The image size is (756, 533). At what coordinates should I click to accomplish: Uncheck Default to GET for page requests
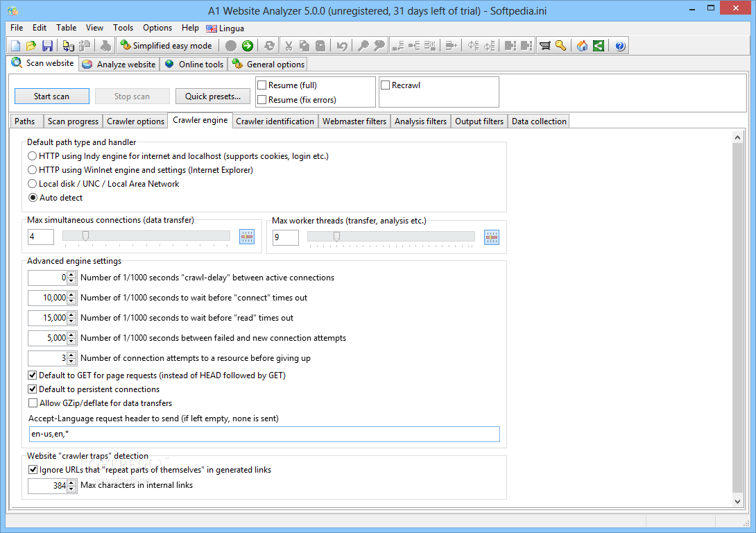coord(33,375)
